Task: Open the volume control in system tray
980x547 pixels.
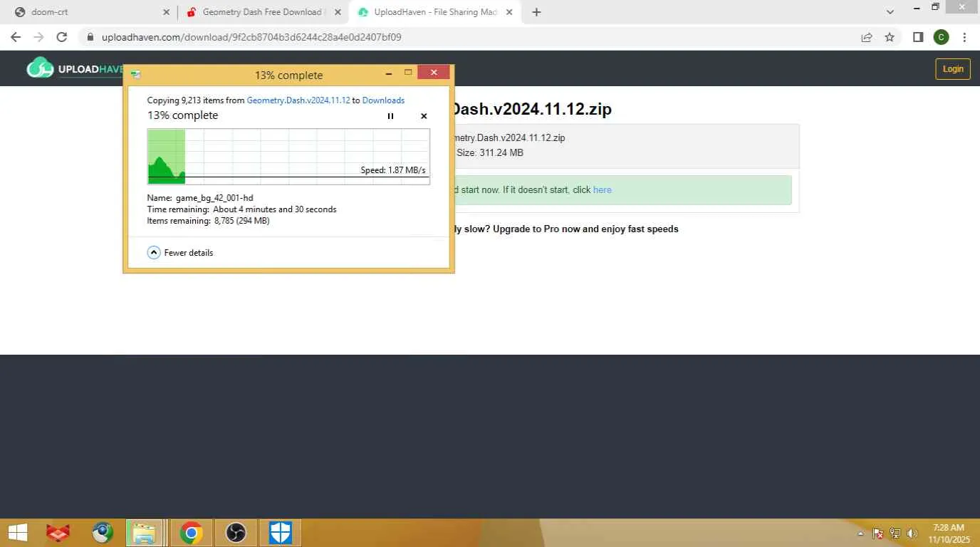Action: coord(912,533)
